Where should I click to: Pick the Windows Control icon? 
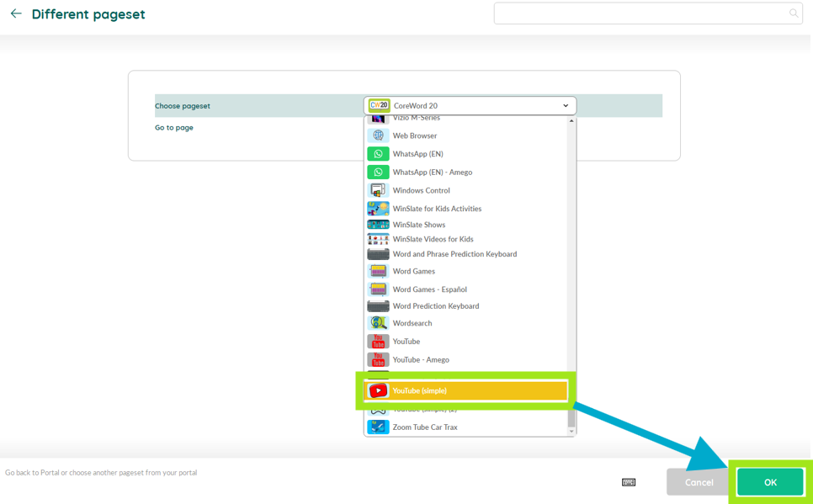(378, 190)
